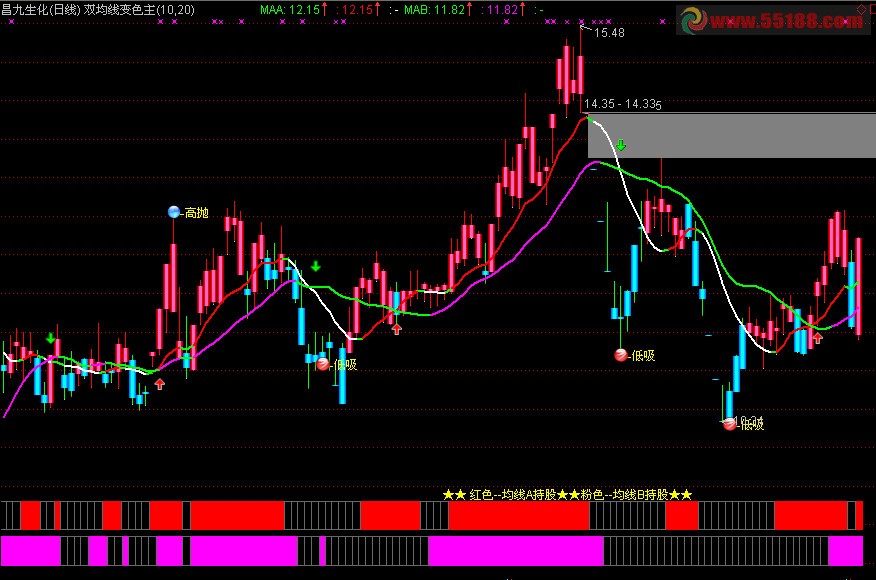Click the 红色--均线A持股 legend text
Image resolution: width=876 pixels, height=580 pixels.
pos(512,495)
